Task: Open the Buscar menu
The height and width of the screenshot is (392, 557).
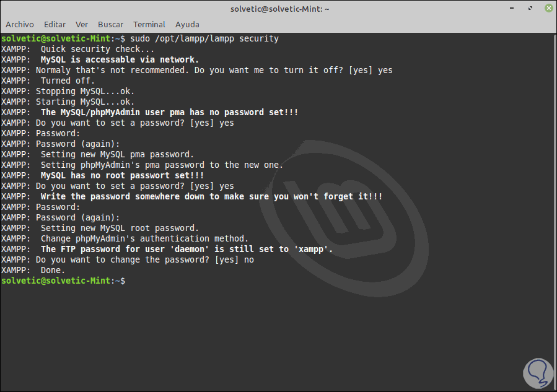Action: point(110,25)
